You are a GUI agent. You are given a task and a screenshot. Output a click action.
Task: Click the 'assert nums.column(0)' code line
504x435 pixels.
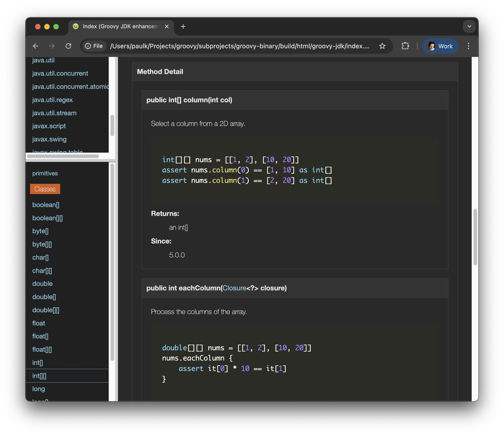pos(247,170)
